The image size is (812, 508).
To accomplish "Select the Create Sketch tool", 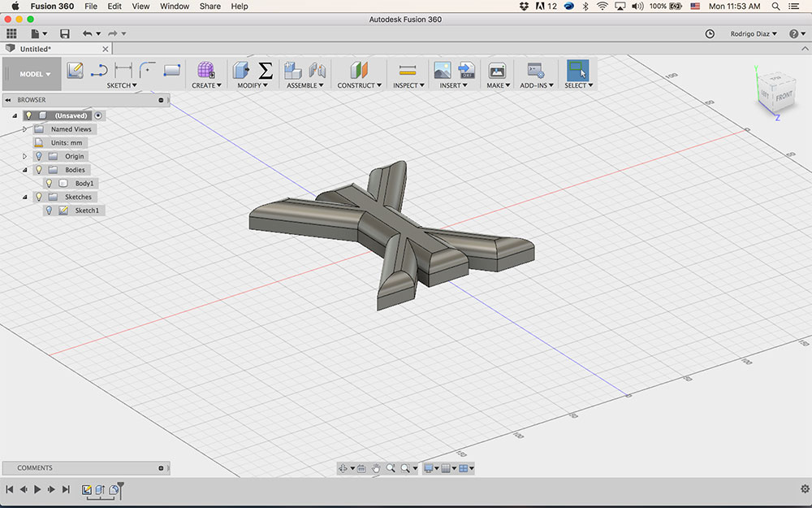I will [x=75, y=70].
